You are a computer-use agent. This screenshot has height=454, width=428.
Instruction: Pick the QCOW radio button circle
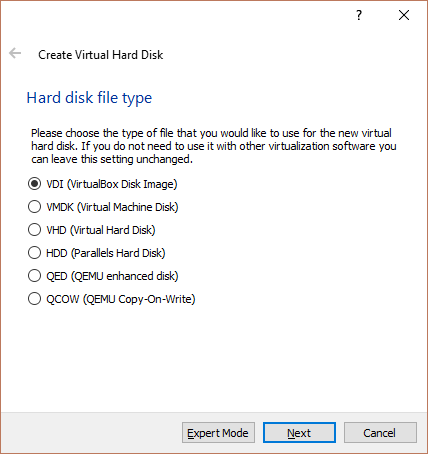click(x=34, y=299)
